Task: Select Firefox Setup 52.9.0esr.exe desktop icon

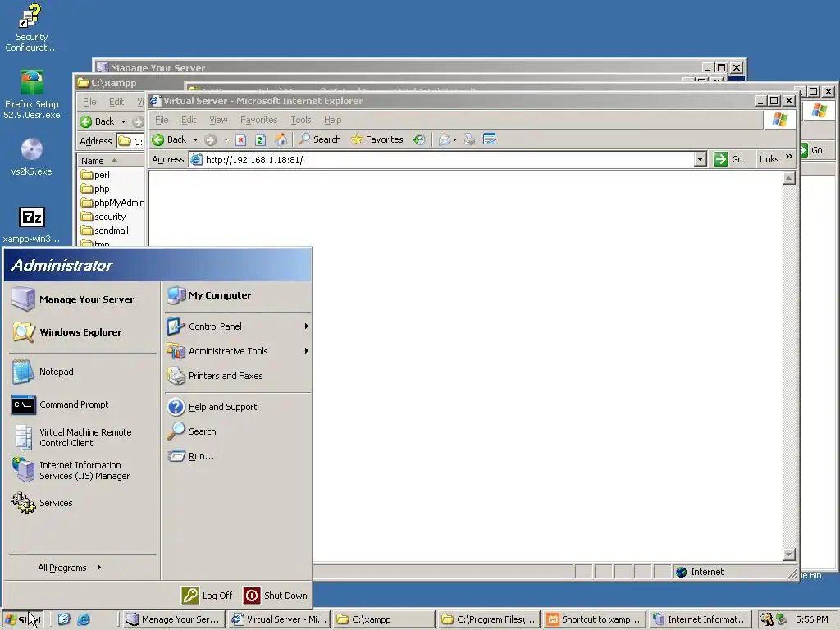Action: [x=32, y=94]
